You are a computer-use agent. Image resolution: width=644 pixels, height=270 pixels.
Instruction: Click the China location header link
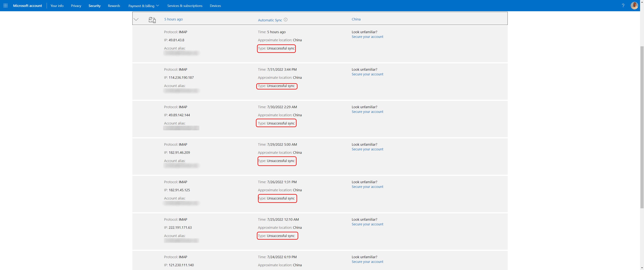click(x=356, y=19)
